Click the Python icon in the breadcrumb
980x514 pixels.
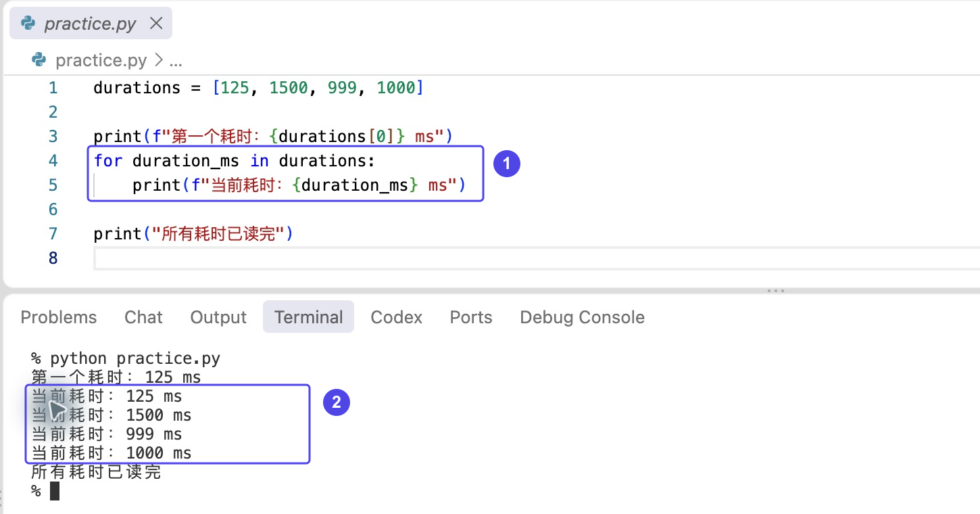coord(40,60)
